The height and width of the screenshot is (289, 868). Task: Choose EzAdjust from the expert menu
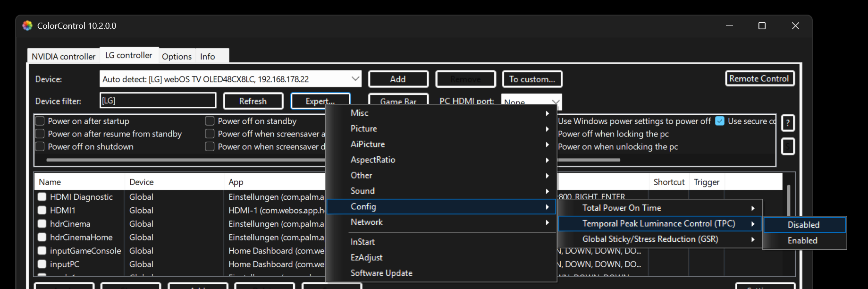[x=441, y=257]
